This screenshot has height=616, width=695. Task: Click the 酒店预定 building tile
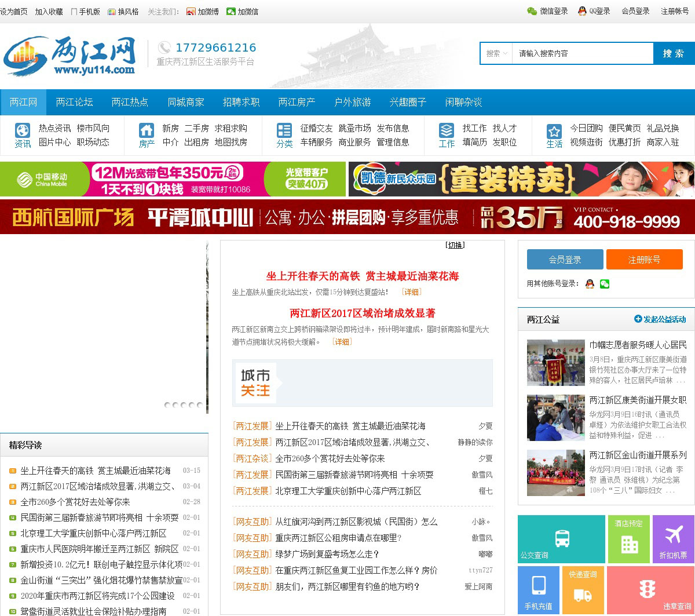(x=629, y=539)
